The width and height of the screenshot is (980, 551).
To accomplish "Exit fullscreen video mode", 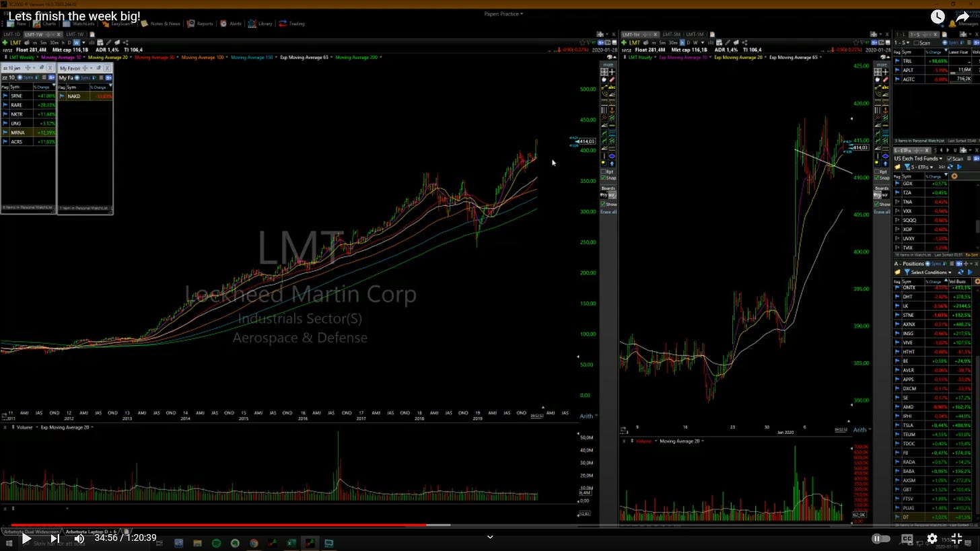I will 957,538.
